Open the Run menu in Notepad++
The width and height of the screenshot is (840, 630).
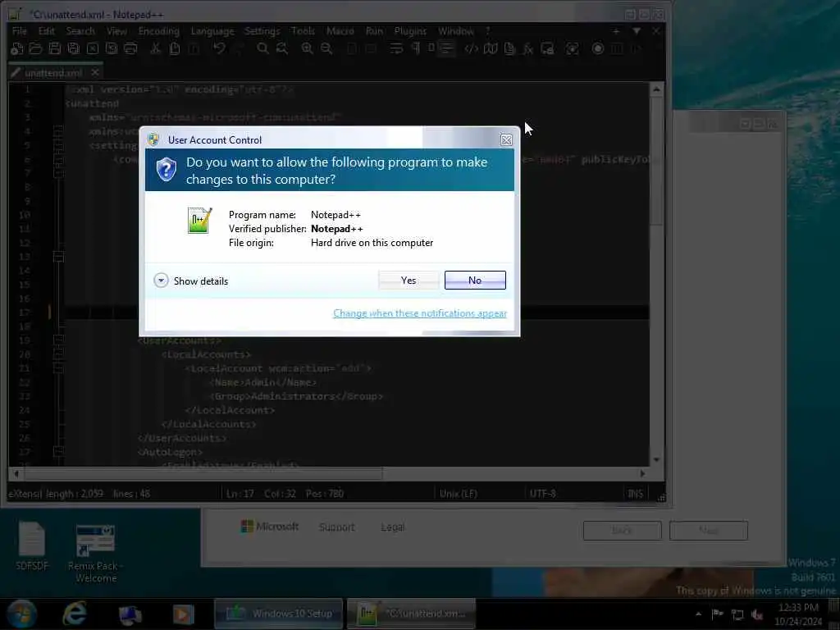pyautogui.click(x=374, y=31)
